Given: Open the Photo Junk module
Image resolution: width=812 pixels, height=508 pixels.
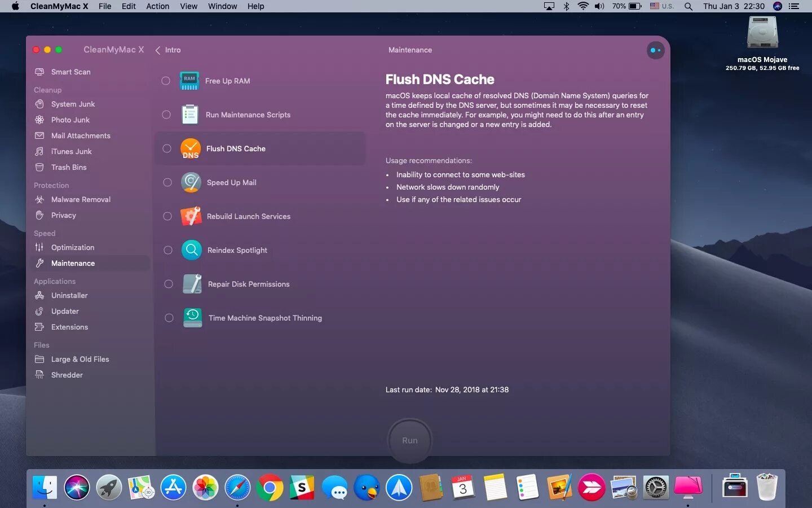Looking at the screenshot, I should click(70, 120).
